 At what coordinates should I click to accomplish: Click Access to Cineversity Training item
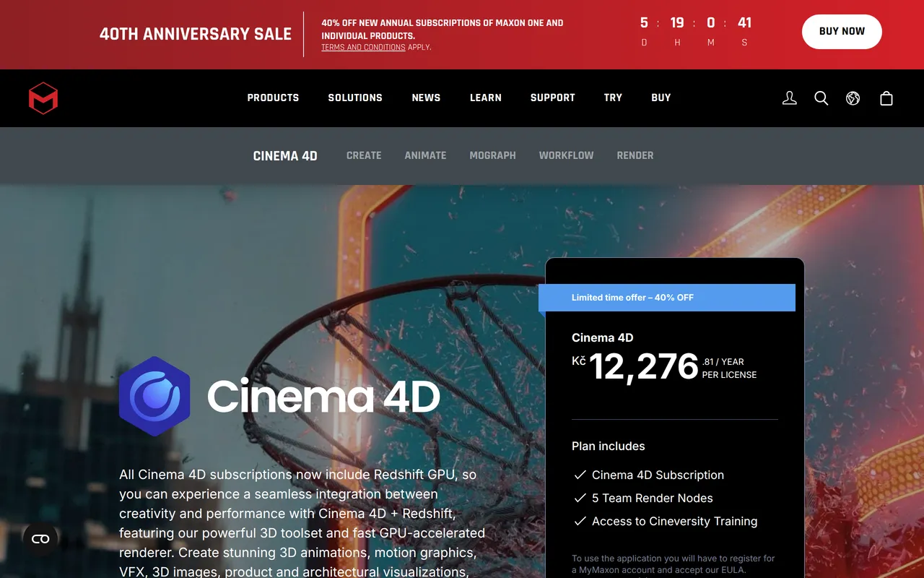click(x=674, y=521)
